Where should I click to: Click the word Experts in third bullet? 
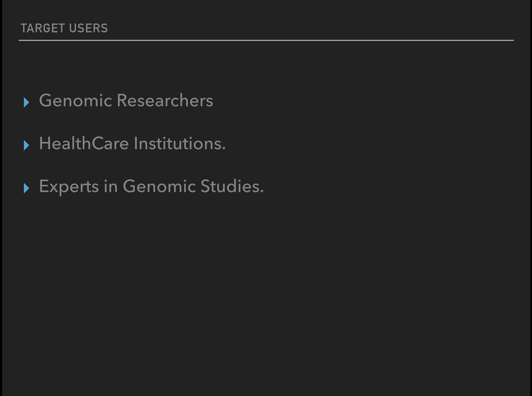pos(69,187)
